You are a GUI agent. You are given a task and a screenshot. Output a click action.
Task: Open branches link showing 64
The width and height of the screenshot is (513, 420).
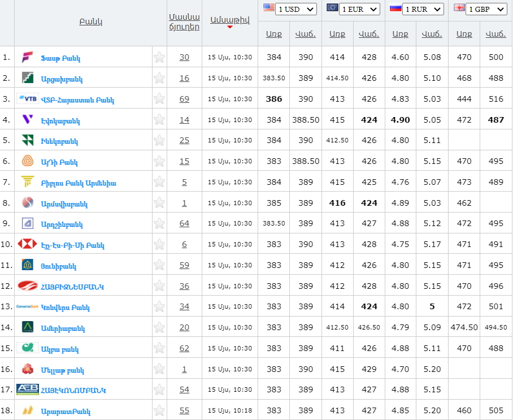(x=184, y=223)
